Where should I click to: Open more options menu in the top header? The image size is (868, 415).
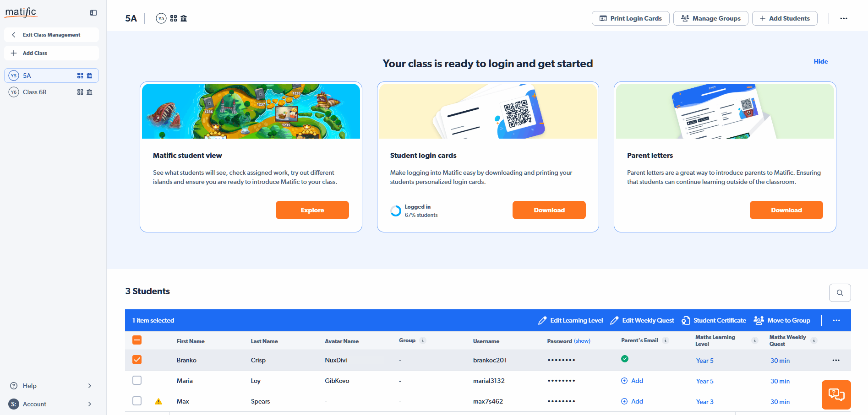tap(844, 18)
